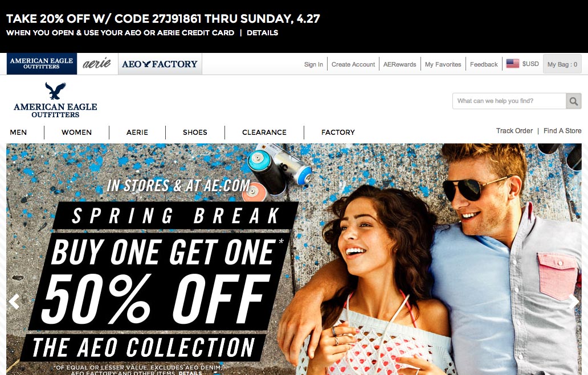This screenshot has height=375, width=588.
Task: Select the aerie brand tab logo
Action: tap(97, 64)
